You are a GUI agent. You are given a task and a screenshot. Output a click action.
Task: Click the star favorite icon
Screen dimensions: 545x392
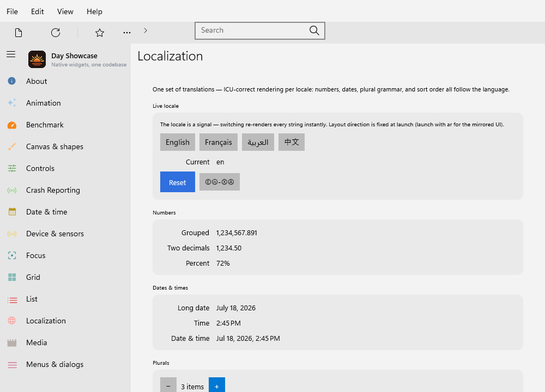(x=100, y=33)
